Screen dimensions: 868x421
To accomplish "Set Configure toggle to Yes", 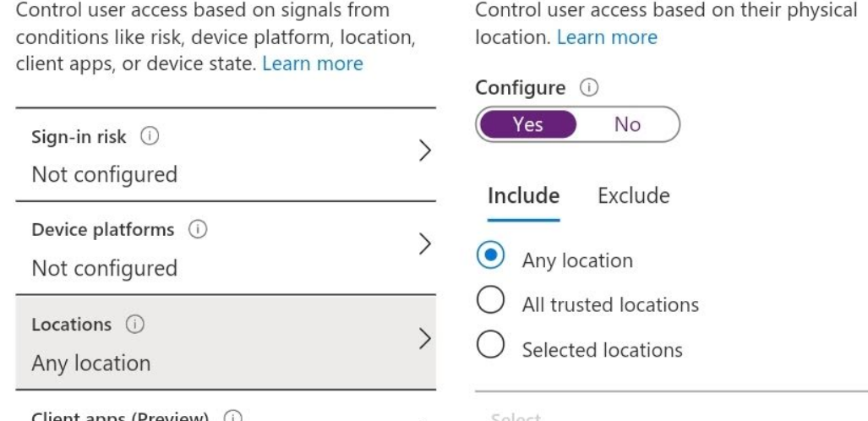I will point(527,125).
